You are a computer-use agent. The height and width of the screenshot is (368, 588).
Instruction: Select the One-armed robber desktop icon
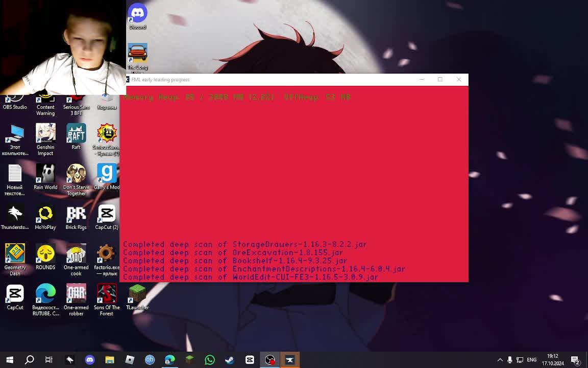pyautogui.click(x=76, y=300)
